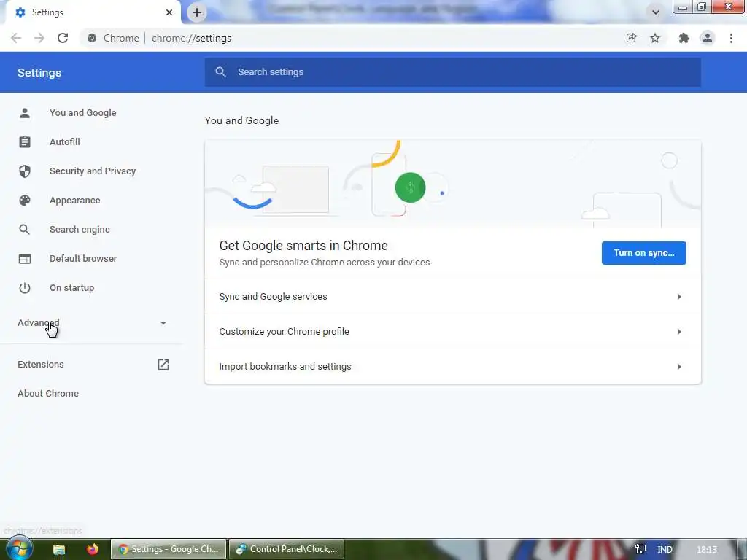
Task: Launch Firefox from the taskbar
Action: tap(93, 549)
